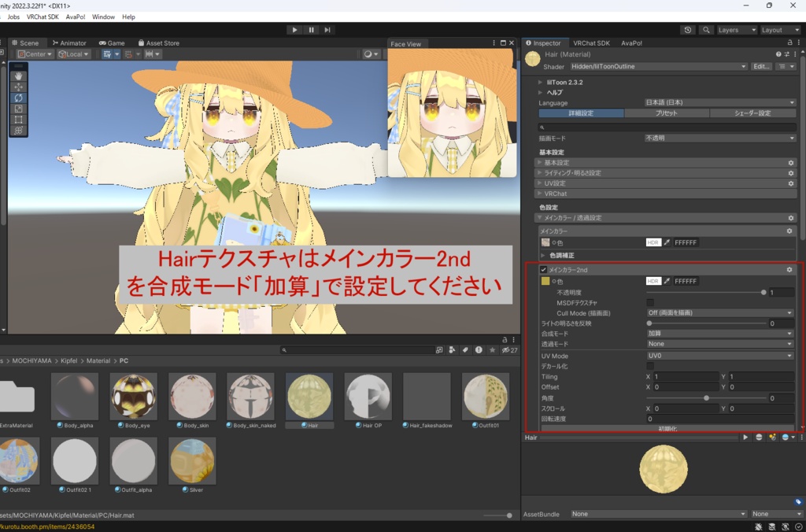Select the Move tool in Scene view

pos(19,87)
